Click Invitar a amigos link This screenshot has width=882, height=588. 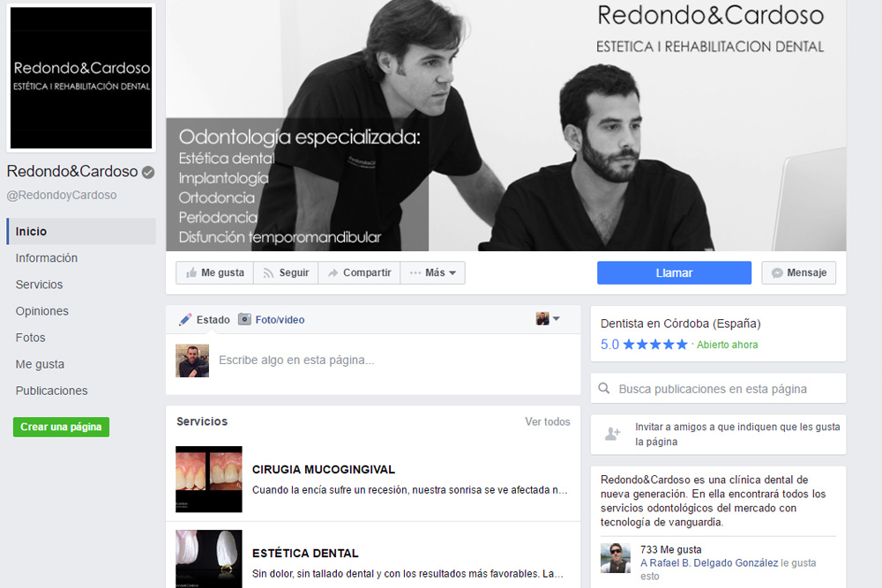point(737,434)
